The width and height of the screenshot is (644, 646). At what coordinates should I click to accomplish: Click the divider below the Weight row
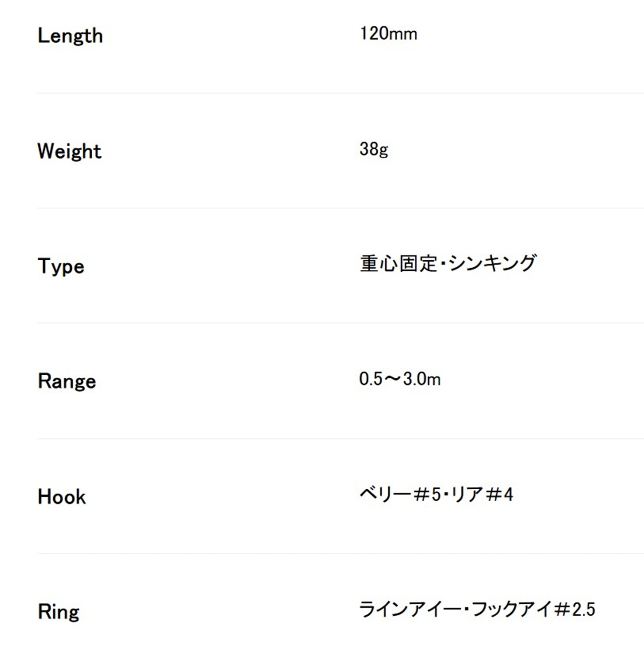[341, 208]
